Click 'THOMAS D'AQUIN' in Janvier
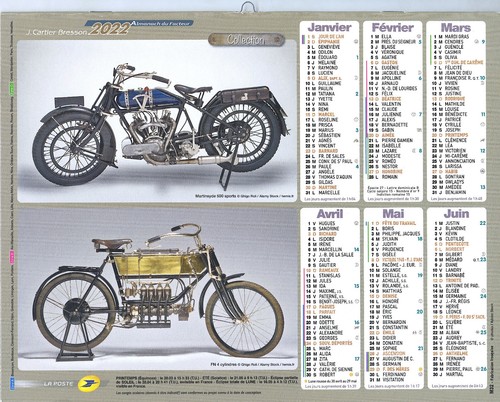 pyautogui.click(x=335, y=177)
